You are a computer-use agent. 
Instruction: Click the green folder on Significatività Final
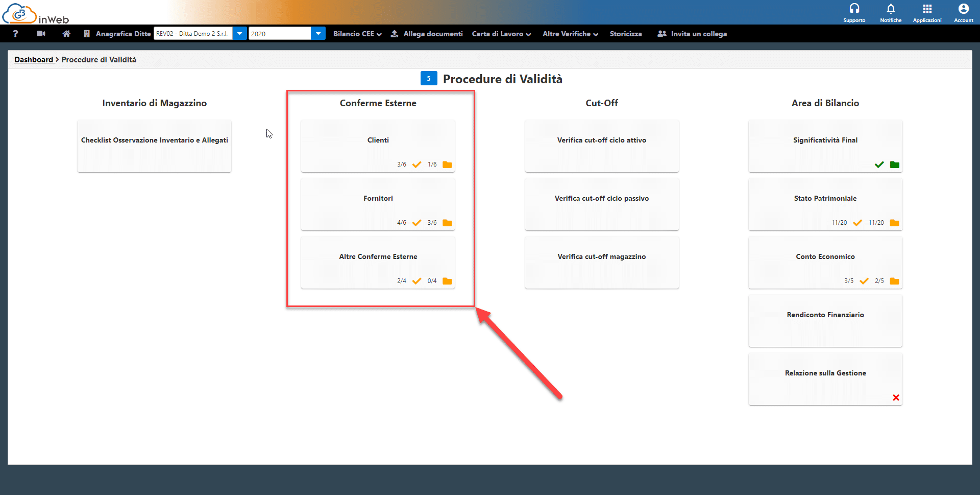point(894,164)
